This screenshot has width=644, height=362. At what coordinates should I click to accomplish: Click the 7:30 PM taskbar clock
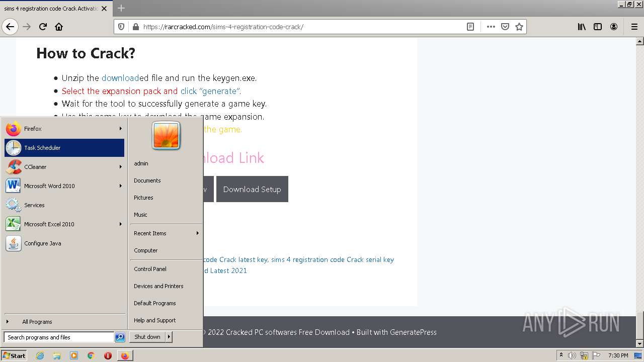point(618,355)
